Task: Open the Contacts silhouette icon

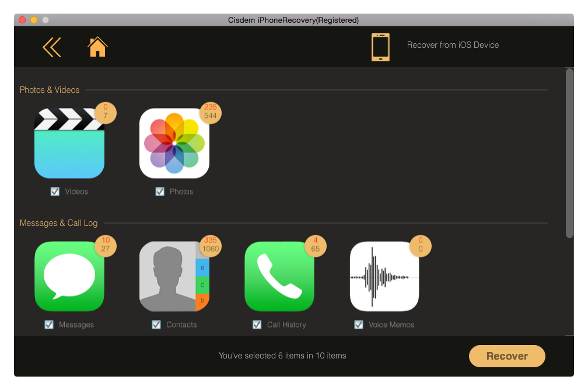Action: (174, 276)
